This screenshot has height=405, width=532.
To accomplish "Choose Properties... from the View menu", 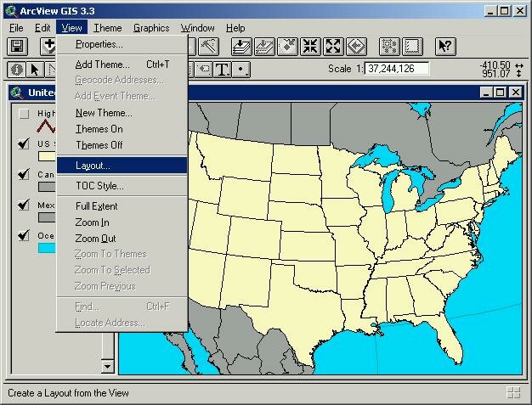I will pos(122,44).
